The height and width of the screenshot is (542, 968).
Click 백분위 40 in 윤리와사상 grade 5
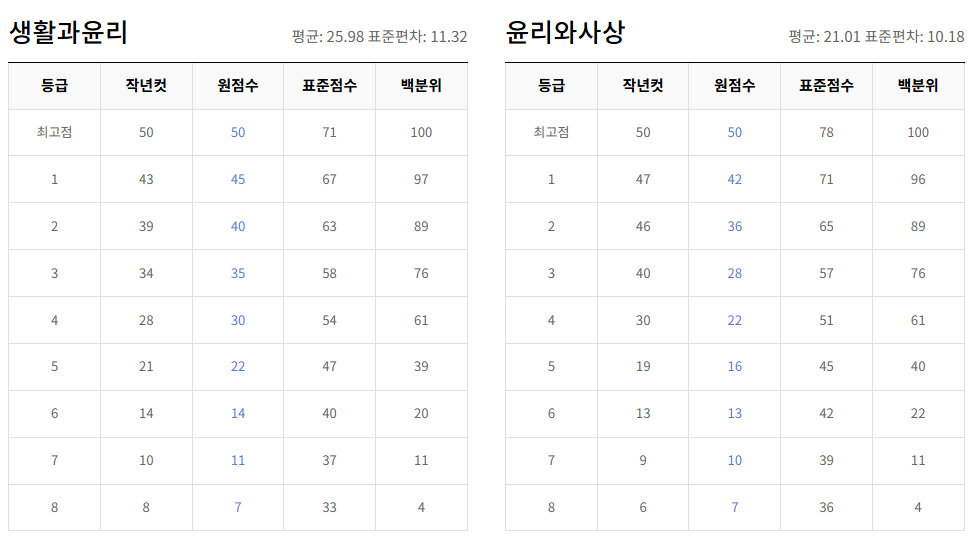pyautogui.click(x=918, y=366)
